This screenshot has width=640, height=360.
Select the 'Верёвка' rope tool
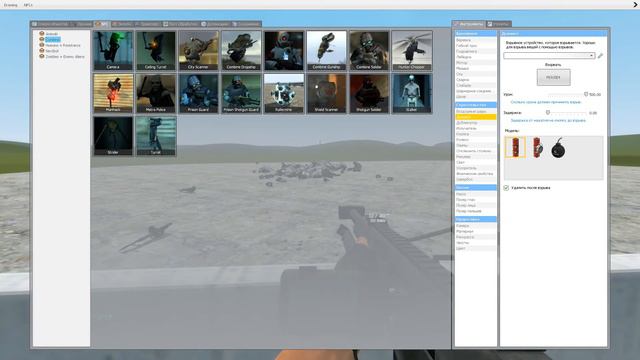tap(476, 40)
